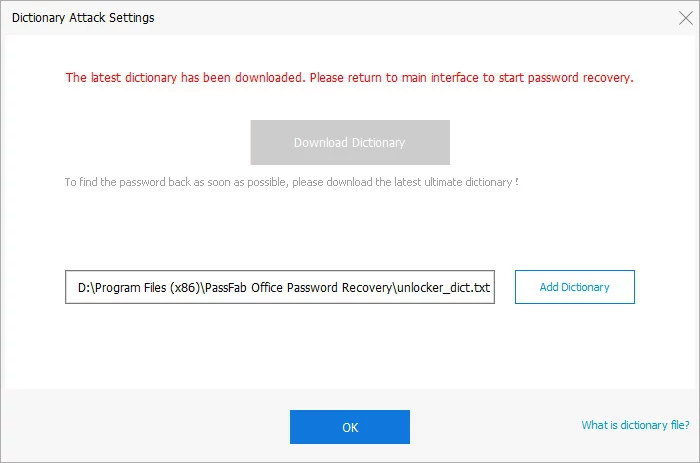Screen dimensions: 700x463
Task: Close the Dictionary Attack Settings dialog
Action: 684,18
